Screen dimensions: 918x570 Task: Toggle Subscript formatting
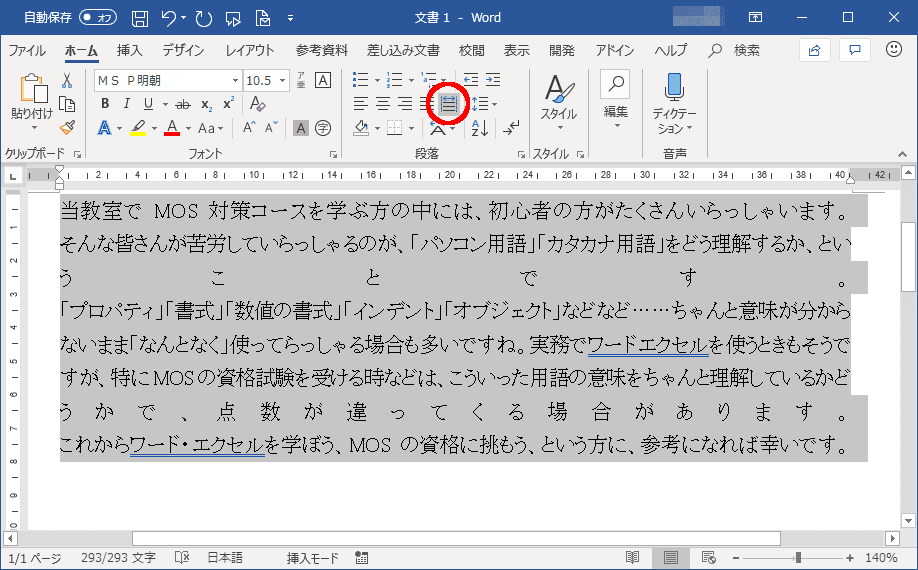pos(206,105)
